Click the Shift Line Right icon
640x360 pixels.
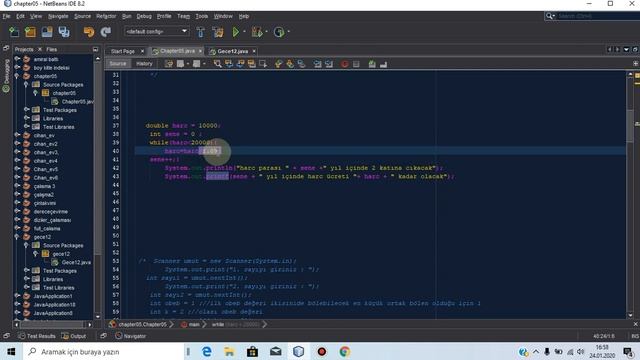click(329, 64)
